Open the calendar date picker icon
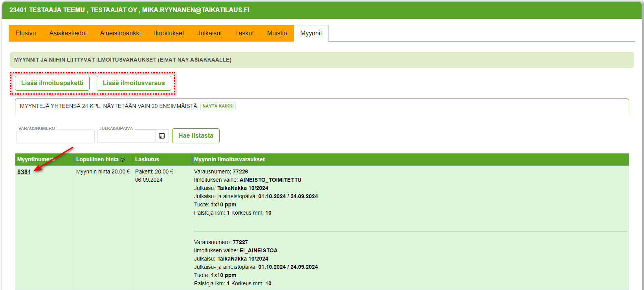This screenshot has width=644, height=290. (x=162, y=136)
